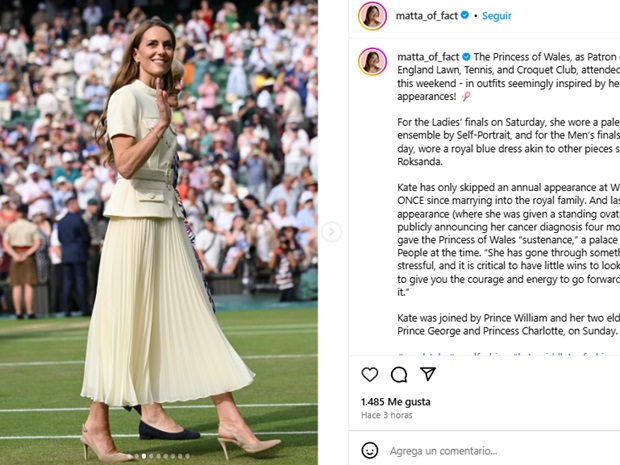This screenshot has width=620, height=465.
Task: Like the post with the heart icon
Action: (370, 374)
